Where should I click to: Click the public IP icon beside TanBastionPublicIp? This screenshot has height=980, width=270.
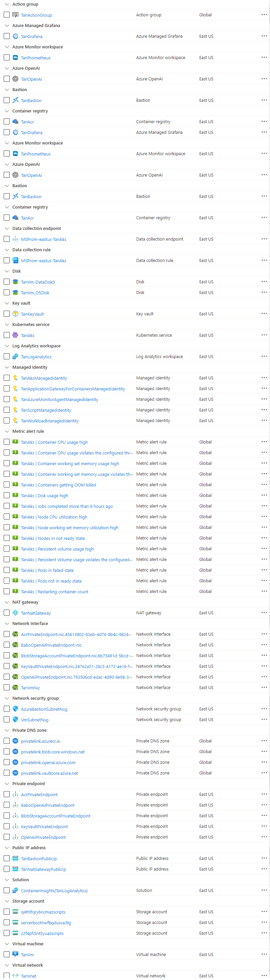pos(15,858)
